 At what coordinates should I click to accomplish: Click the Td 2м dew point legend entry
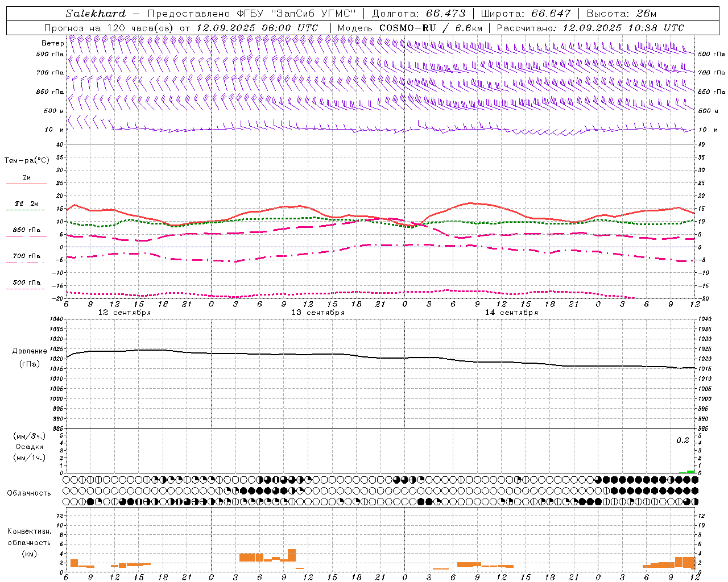(26, 203)
